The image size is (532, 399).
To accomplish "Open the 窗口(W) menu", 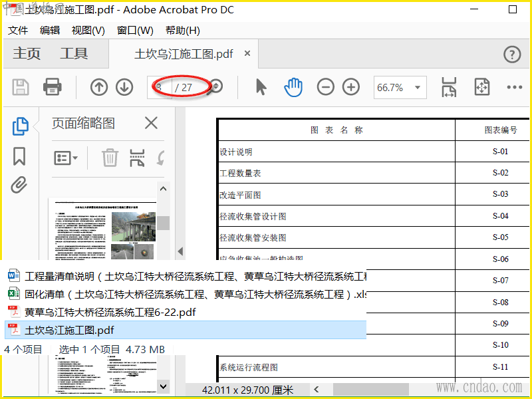I will pyautogui.click(x=135, y=31).
